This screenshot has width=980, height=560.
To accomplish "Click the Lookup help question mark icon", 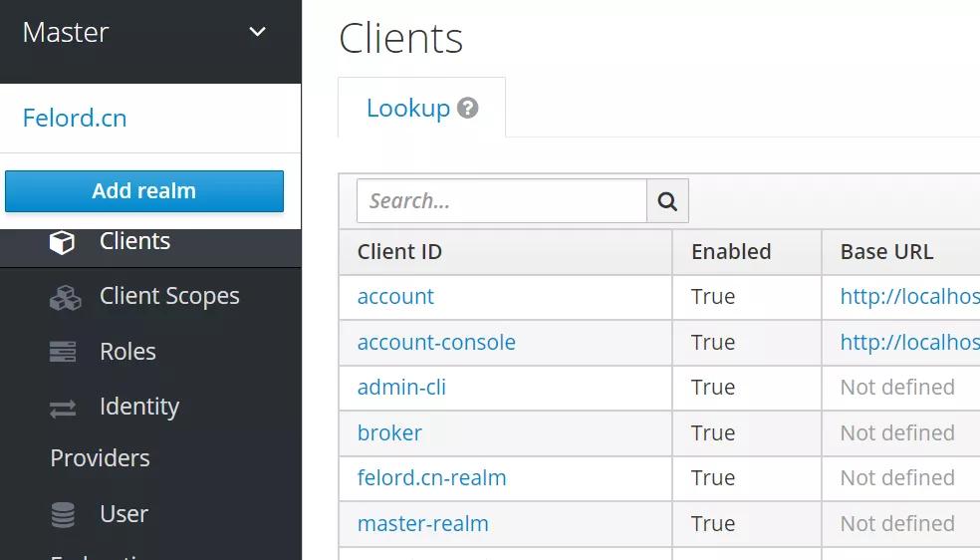I will point(468,109).
